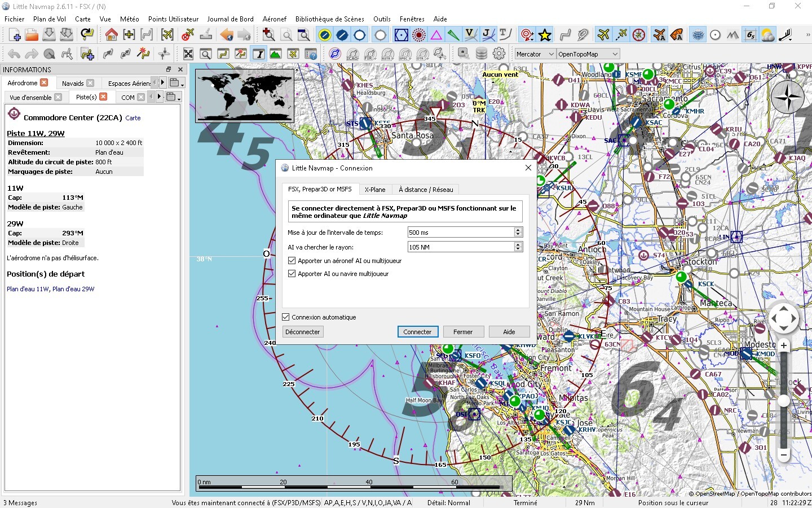The image size is (812, 508).
Task: Toggle the AI aircraft display icon
Action: tap(659, 35)
